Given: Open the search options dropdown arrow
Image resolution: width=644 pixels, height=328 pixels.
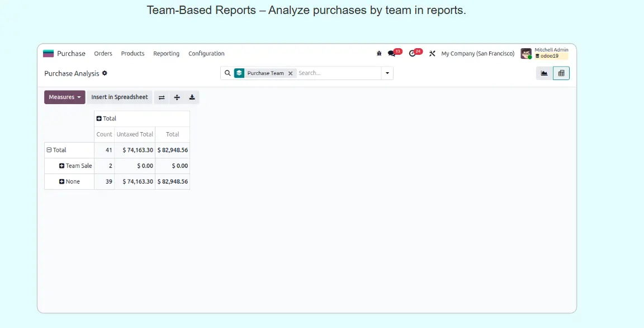Looking at the screenshot, I should tap(387, 73).
